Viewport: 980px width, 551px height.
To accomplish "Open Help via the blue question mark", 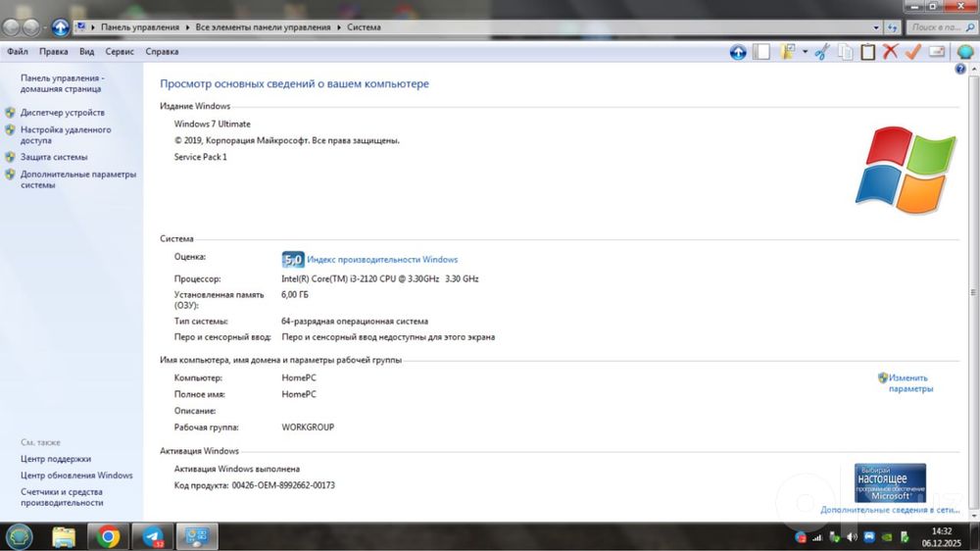I will pyautogui.click(x=960, y=69).
